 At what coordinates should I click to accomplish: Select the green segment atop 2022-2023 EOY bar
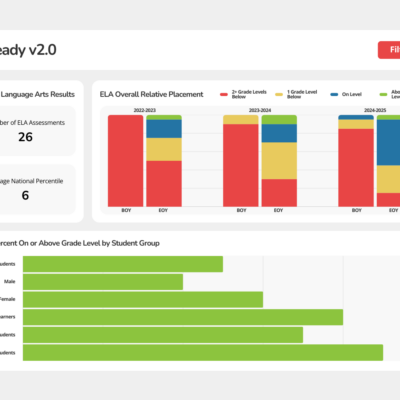pos(164,118)
